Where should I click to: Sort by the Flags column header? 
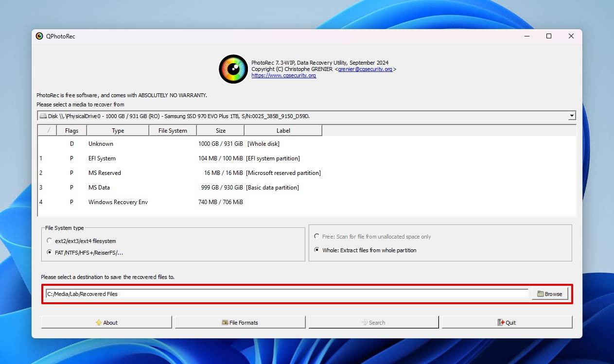click(71, 130)
